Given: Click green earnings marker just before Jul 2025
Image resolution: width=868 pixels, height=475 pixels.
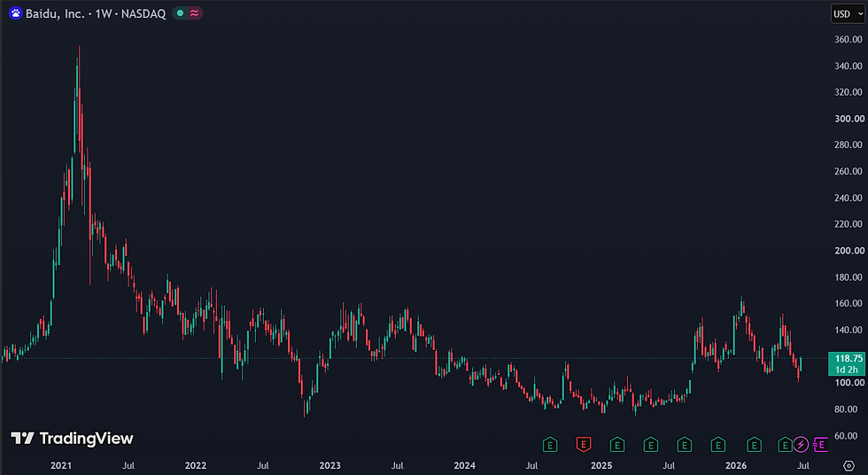Looking at the screenshot, I should click(x=650, y=444).
